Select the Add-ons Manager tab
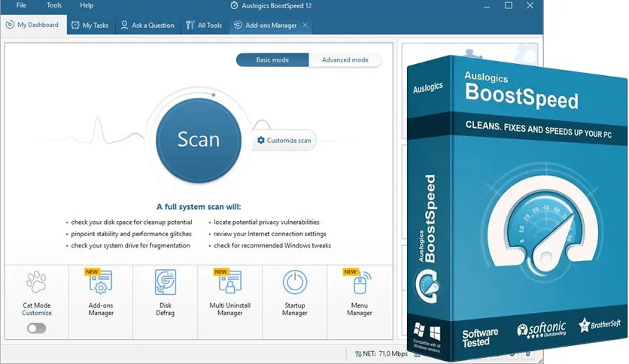629x364 pixels. tap(271, 25)
